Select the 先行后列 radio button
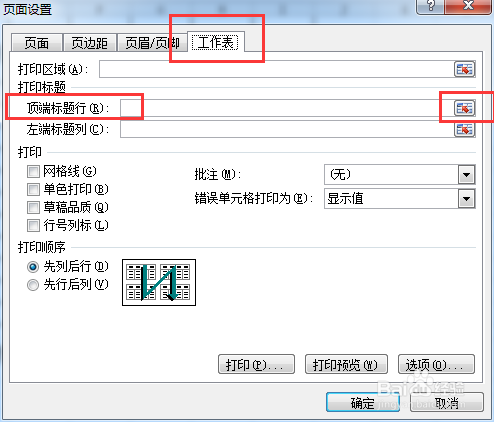Viewport: 494px width, 422px height. (x=33, y=285)
